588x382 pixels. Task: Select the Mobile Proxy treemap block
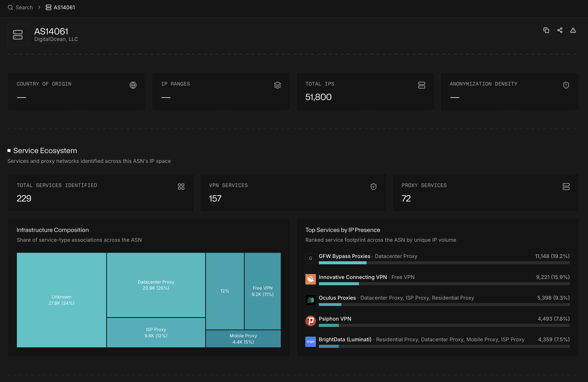point(243,339)
